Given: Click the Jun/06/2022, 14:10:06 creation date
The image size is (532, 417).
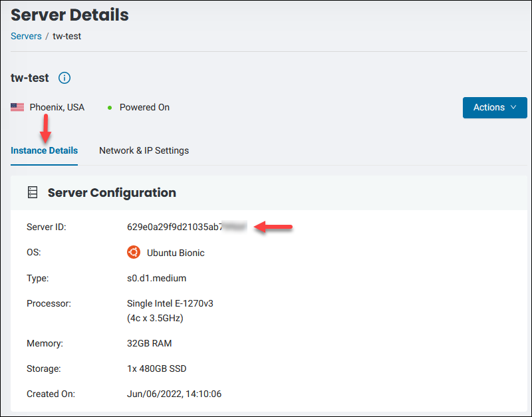Looking at the screenshot, I should click(174, 394).
